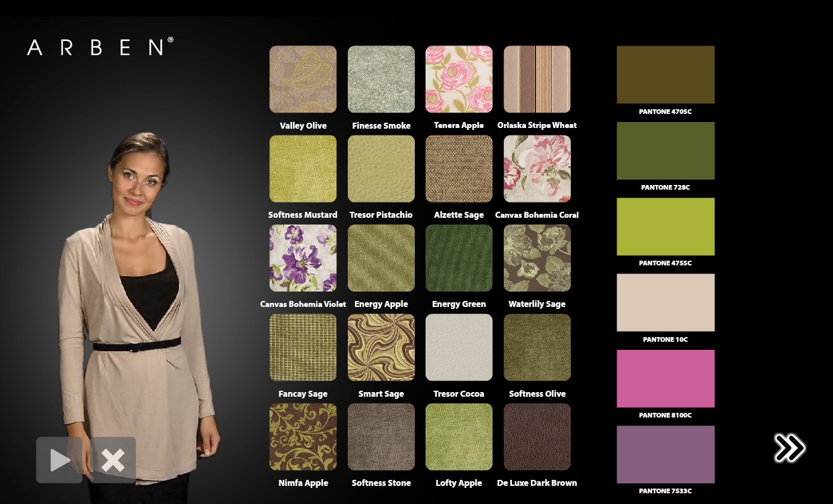Choose the Lofty Apple fabric swatch
Viewport: 833px width, 504px height.
pos(459,437)
